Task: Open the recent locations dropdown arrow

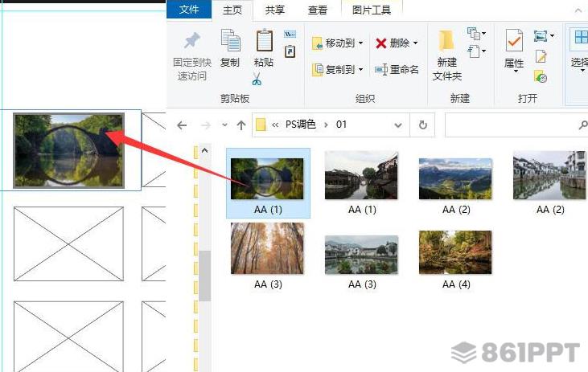Action: click(224, 125)
